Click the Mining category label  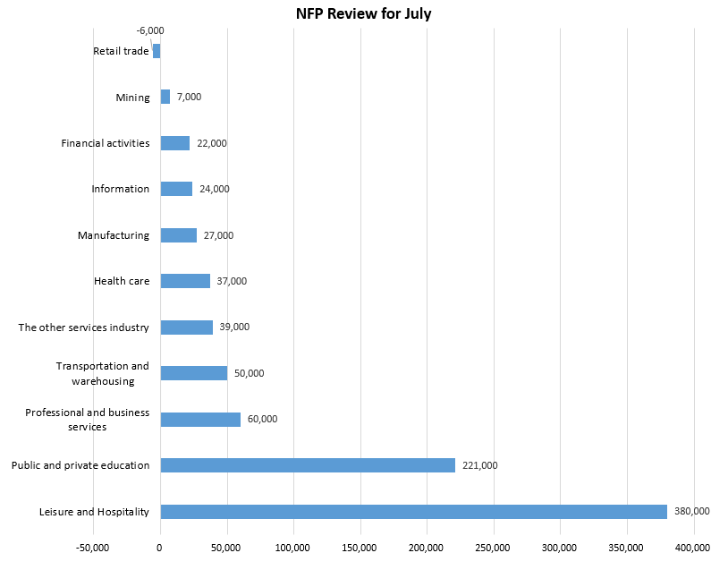(132, 98)
